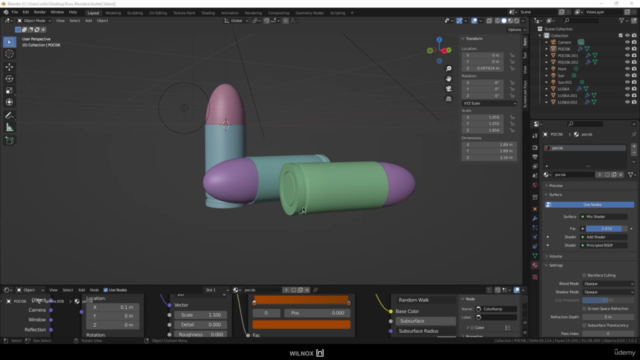Adjust the Fac slider in Surface panel
Image resolution: width=640 pixels, height=360 pixels.
click(606, 229)
